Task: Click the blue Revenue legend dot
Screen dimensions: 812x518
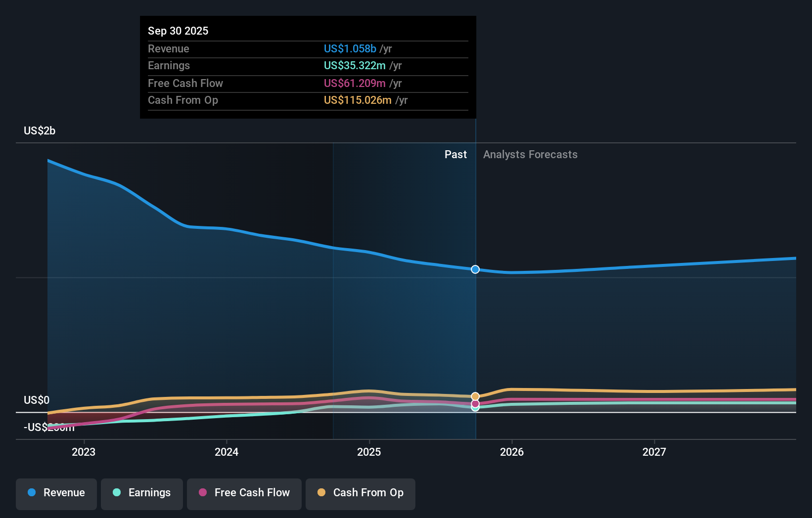Action: pyautogui.click(x=32, y=493)
